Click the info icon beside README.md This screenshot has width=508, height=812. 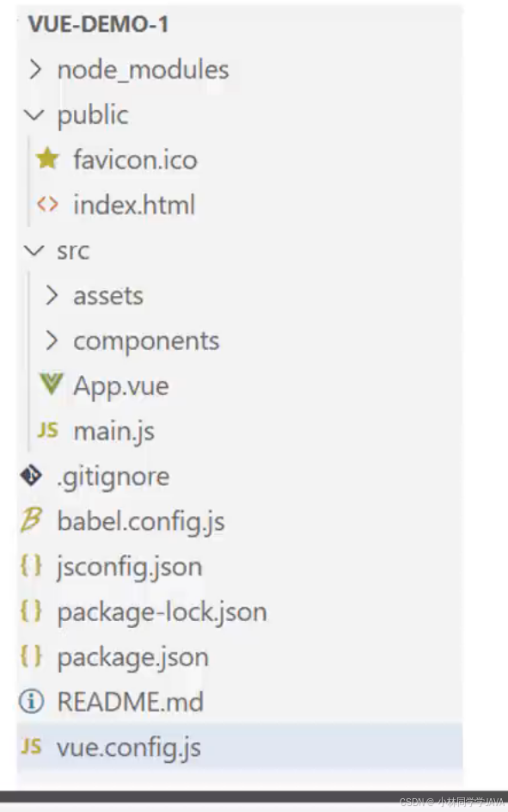(x=31, y=702)
